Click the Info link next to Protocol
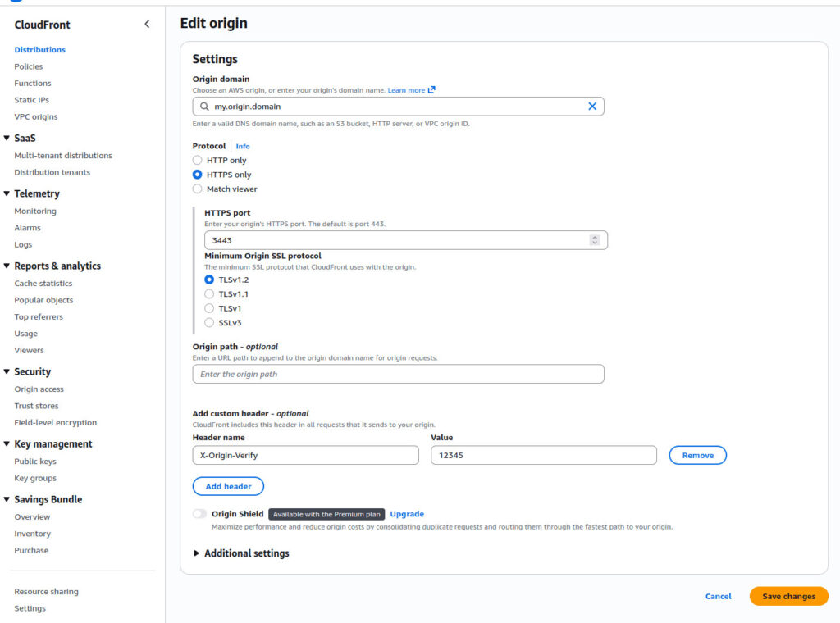The height and width of the screenshot is (623, 840). pyautogui.click(x=243, y=146)
